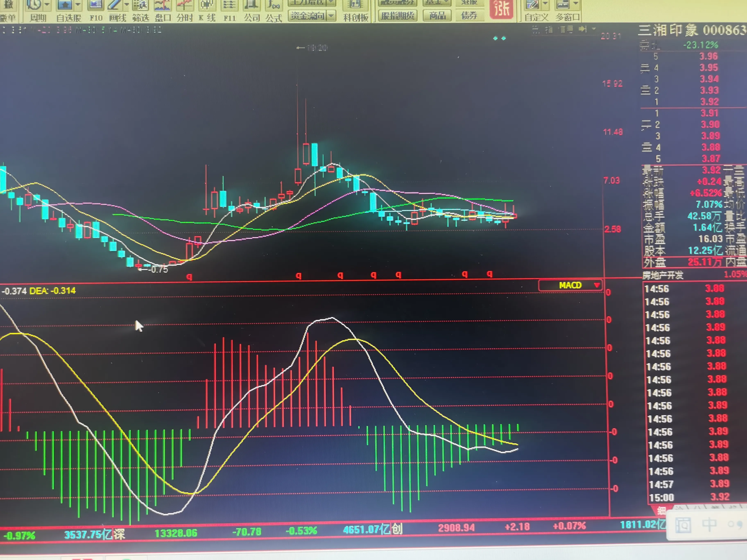The image size is (747, 560).
Task: Click the 股指期货 button
Action: tap(397, 16)
